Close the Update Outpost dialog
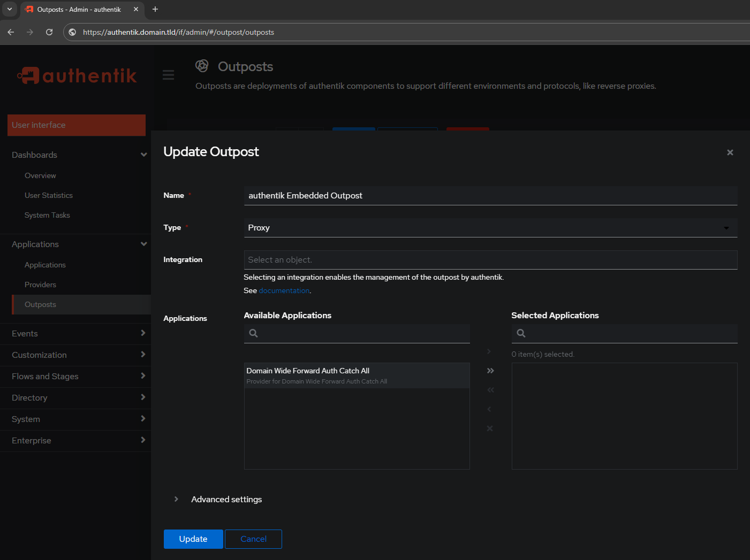 [730, 152]
